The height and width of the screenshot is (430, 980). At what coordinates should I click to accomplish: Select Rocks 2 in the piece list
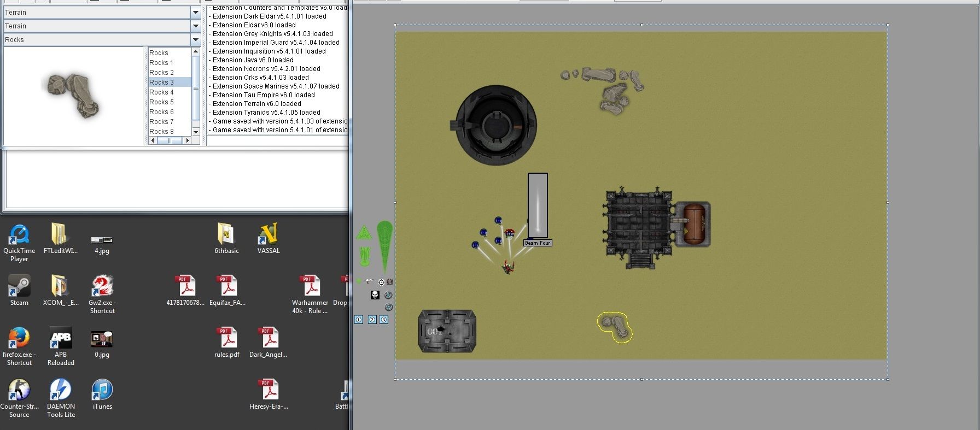point(170,73)
